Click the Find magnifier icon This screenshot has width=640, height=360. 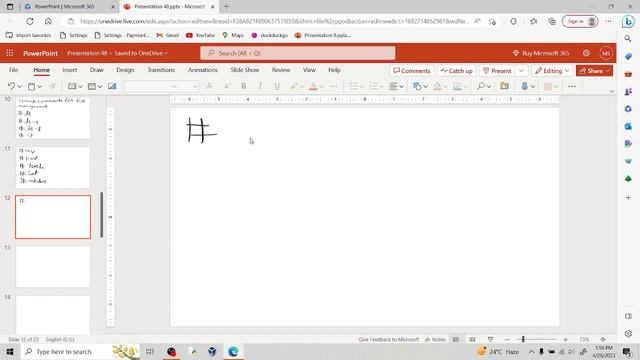[481, 86]
